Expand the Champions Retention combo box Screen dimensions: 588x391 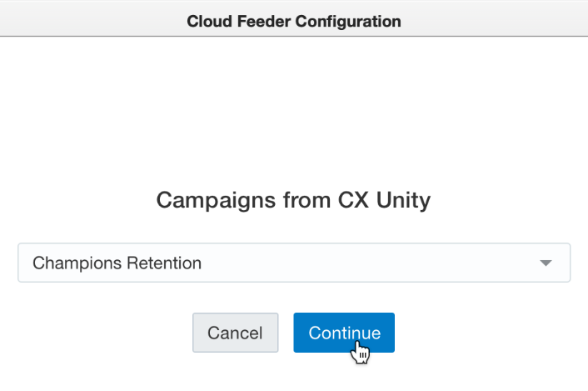tap(294, 263)
